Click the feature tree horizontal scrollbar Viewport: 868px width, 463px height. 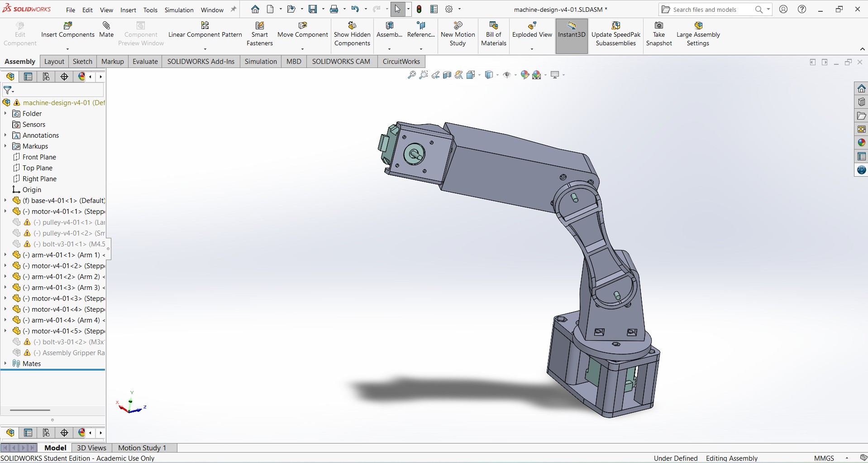pos(30,410)
